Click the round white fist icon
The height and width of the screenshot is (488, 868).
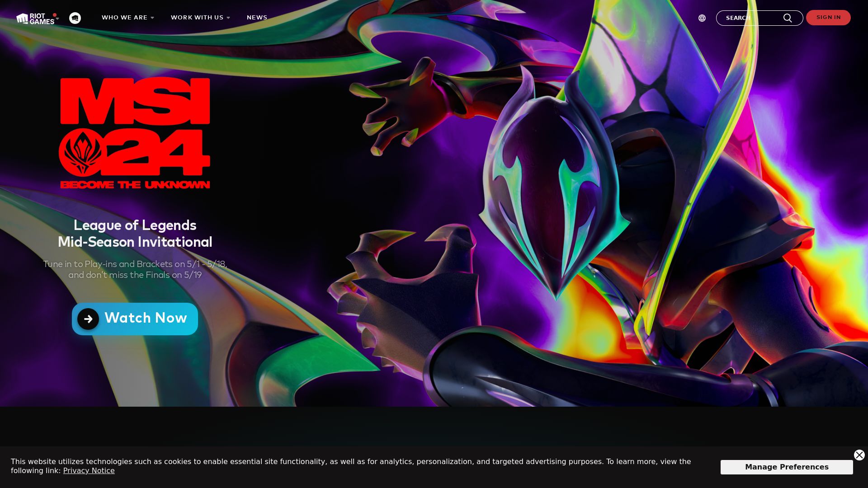tap(75, 18)
